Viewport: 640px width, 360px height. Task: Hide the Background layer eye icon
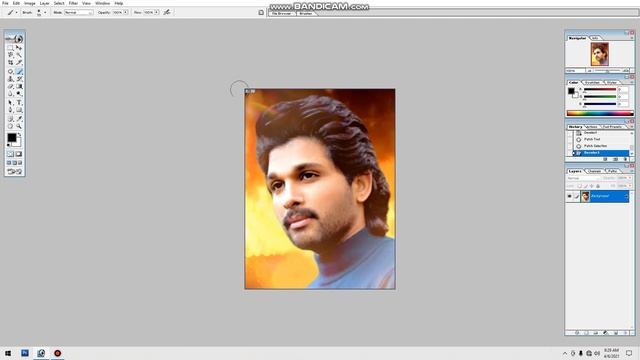point(569,196)
